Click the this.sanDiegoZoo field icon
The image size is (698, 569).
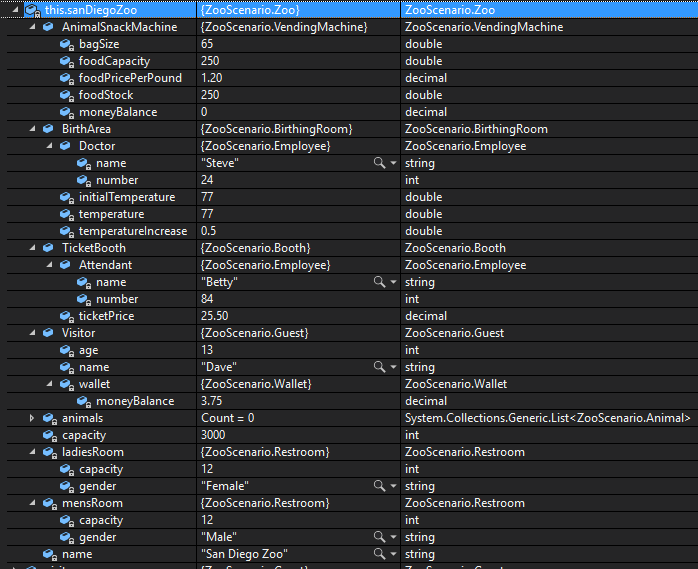(33, 10)
